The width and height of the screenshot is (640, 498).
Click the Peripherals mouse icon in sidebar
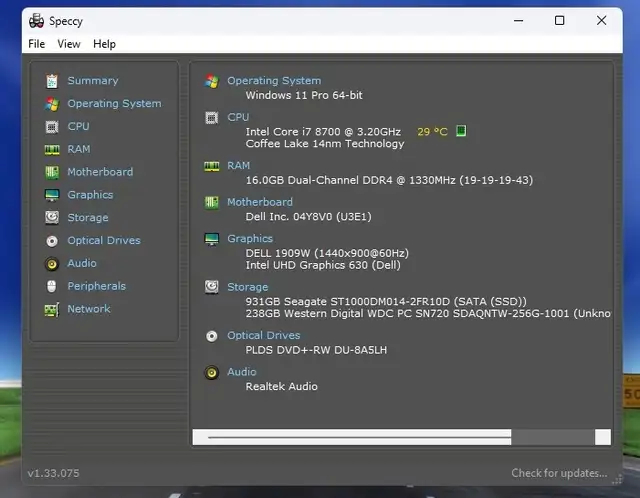(x=51, y=286)
